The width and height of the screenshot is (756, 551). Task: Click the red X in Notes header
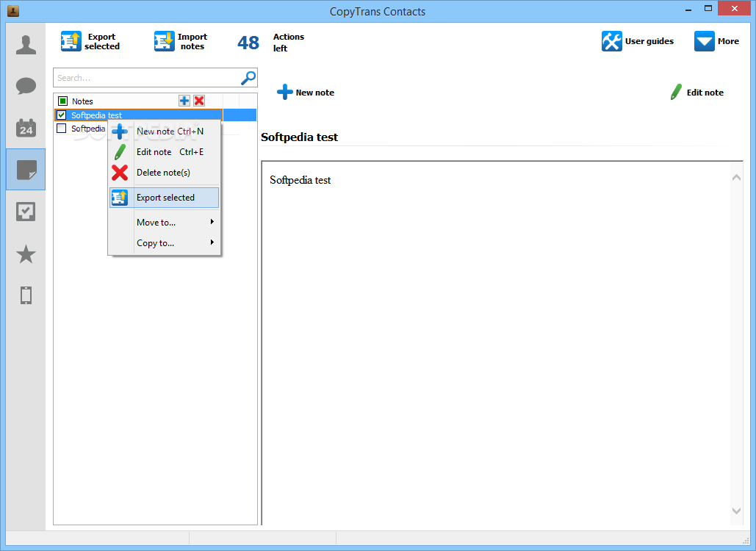click(x=199, y=101)
